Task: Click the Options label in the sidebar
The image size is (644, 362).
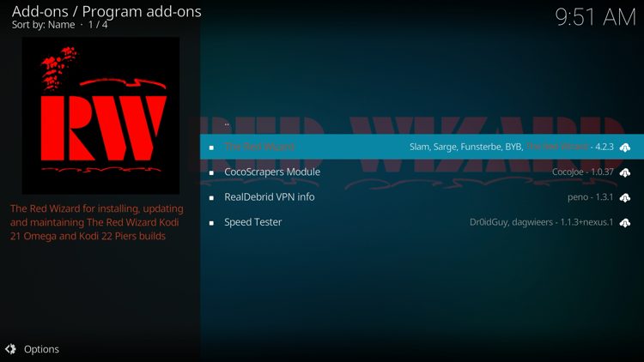Action: (41, 349)
